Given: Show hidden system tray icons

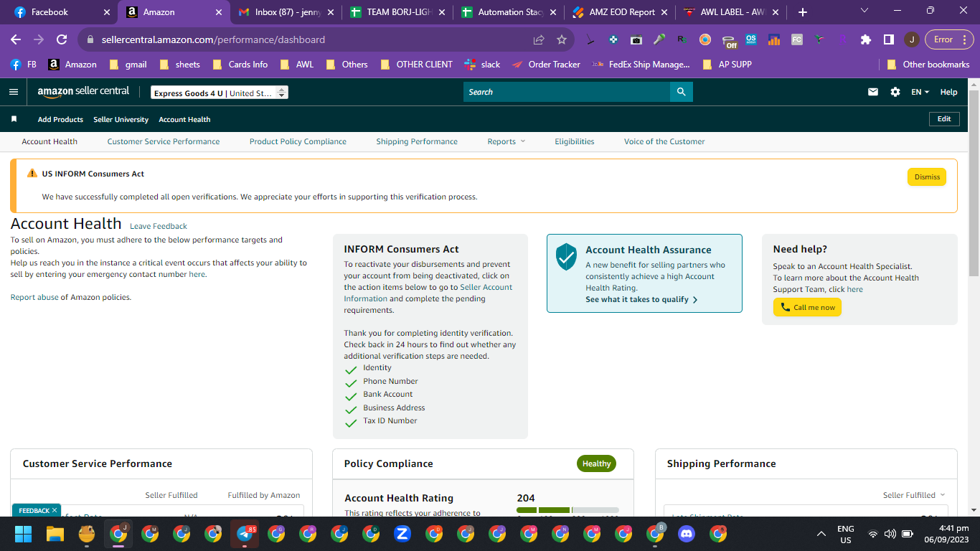Looking at the screenshot, I should coord(821,534).
